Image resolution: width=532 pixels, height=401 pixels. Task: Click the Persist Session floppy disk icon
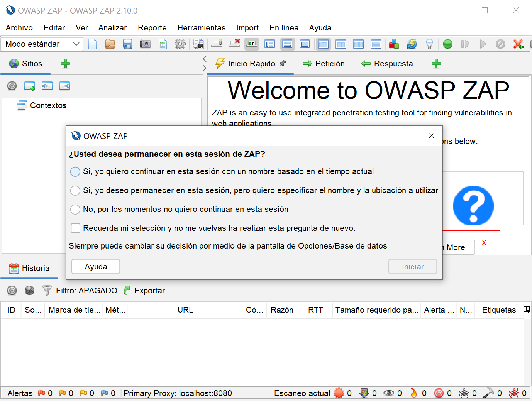(127, 44)
